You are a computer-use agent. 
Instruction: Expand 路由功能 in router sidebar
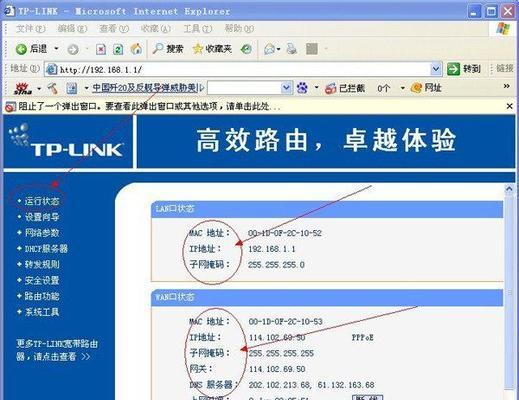[x=42, y=296]
